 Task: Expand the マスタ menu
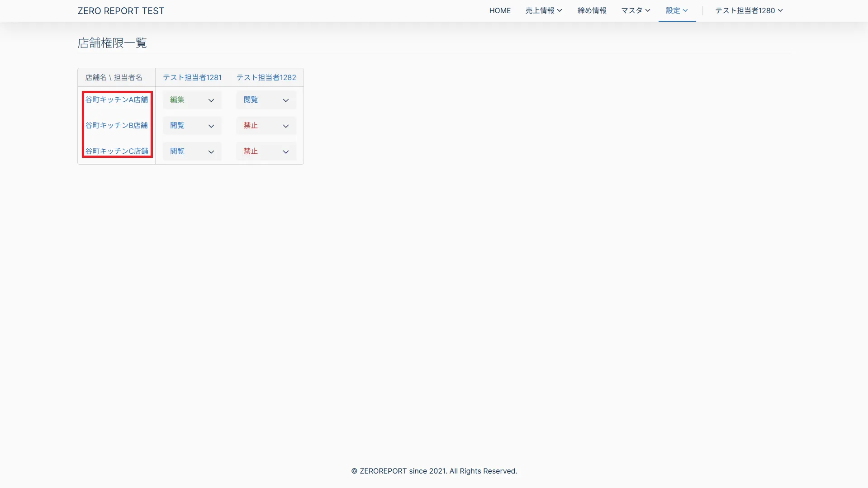coord(636,10)
